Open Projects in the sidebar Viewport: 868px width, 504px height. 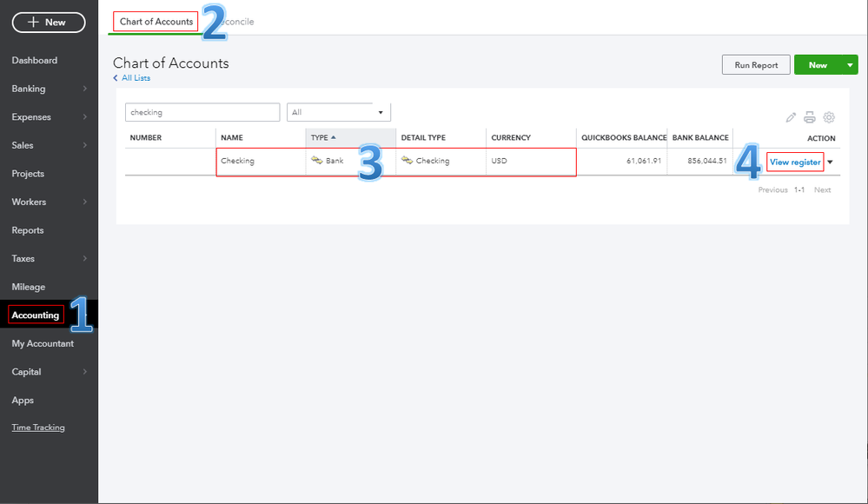(x=28, y=173)
